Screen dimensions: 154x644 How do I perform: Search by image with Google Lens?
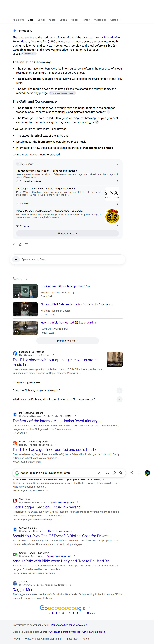pos(114,473)
